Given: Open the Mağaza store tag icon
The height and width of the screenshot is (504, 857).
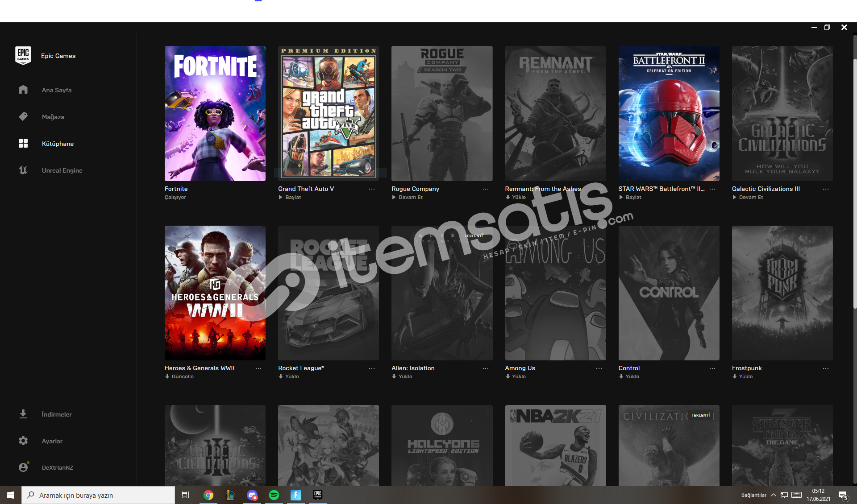Looking at the screenshot, I should pyautogui.click(x=23, y=116).
